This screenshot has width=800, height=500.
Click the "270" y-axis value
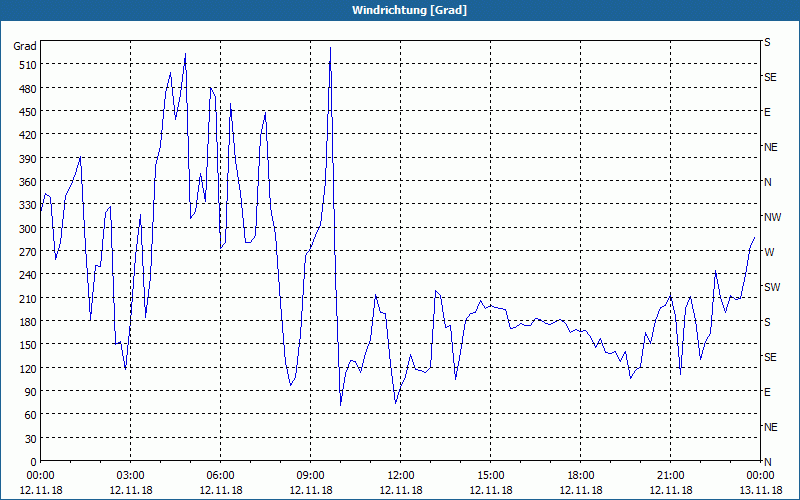[28, 252]
